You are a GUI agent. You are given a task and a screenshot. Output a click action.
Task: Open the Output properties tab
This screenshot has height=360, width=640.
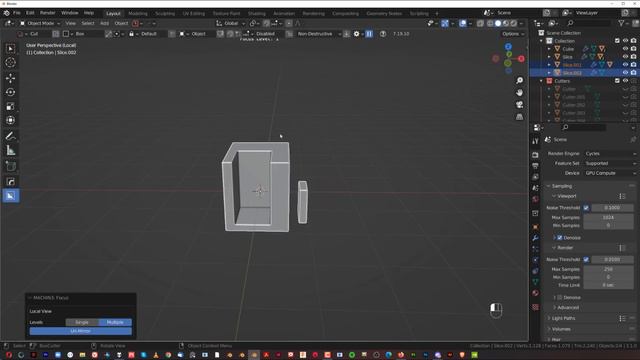pos(536,166)
